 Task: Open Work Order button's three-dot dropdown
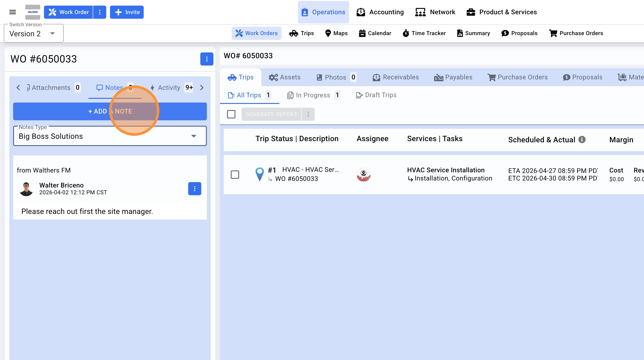point(99,12)
